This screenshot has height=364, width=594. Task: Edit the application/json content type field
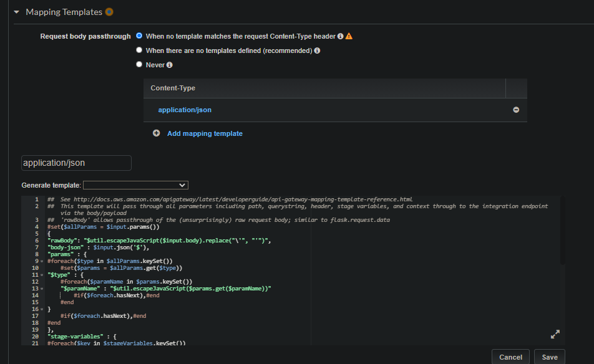coord(76,163)
